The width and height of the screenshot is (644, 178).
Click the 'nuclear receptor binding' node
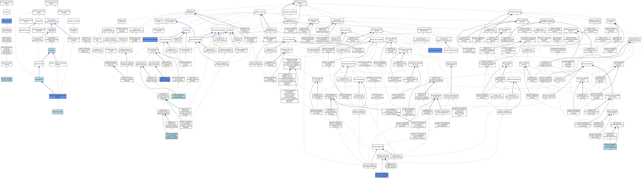click(x=7, y=64)
